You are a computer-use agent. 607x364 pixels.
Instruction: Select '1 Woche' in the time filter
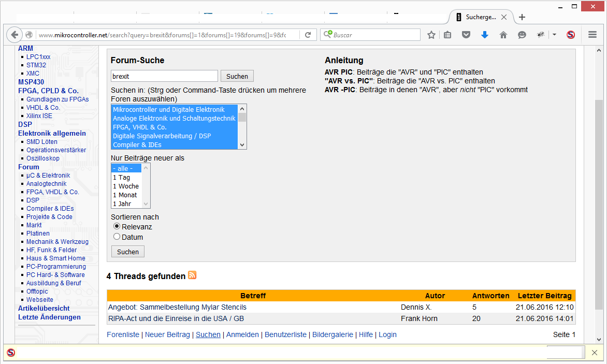(126, 186)
